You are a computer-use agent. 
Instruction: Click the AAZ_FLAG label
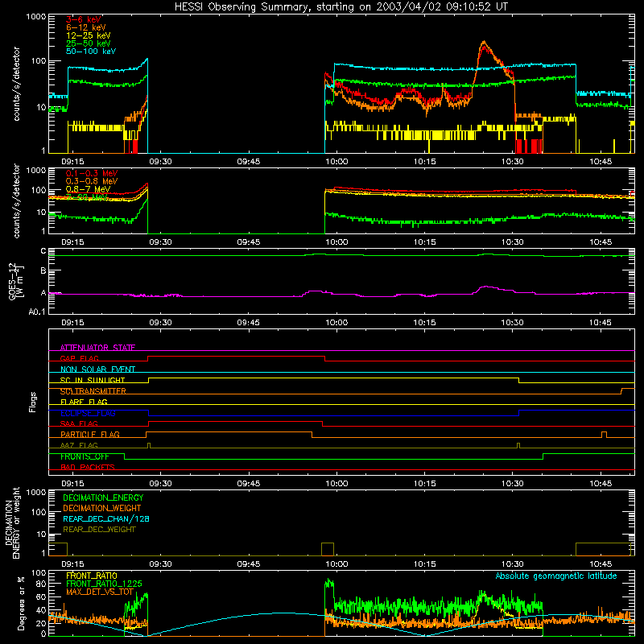79,445
